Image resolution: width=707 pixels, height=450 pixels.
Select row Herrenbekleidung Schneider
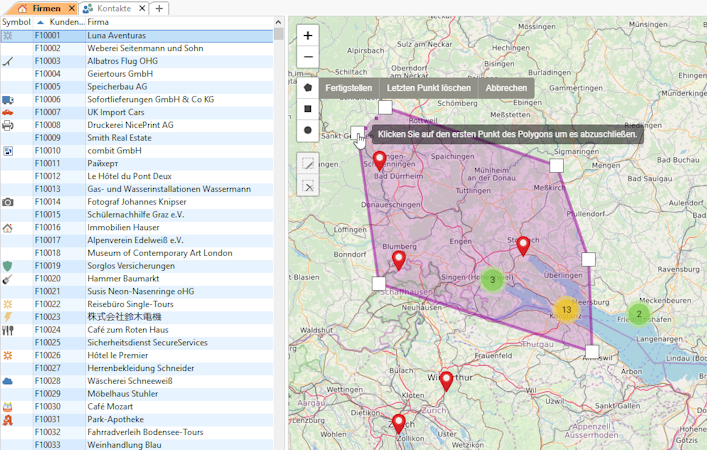(137, 368)
